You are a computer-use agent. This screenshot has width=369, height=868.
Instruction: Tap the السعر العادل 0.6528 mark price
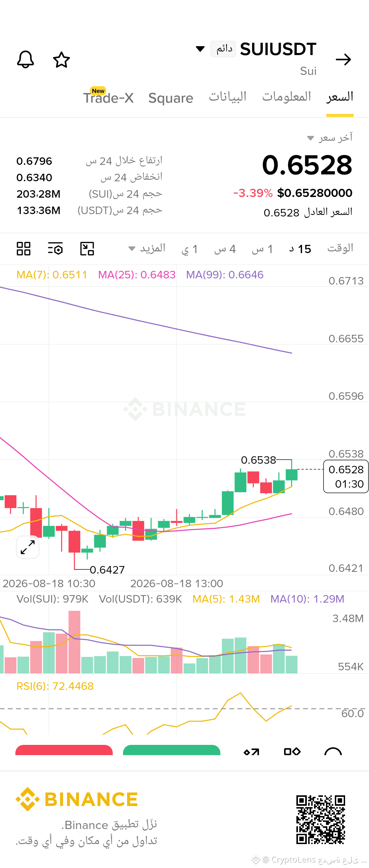(308, 212)
